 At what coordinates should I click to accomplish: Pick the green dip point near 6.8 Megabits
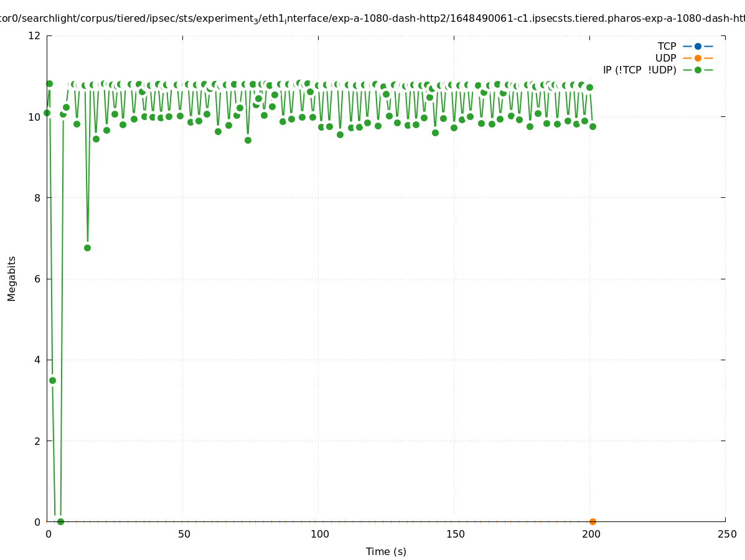(87, 248)
